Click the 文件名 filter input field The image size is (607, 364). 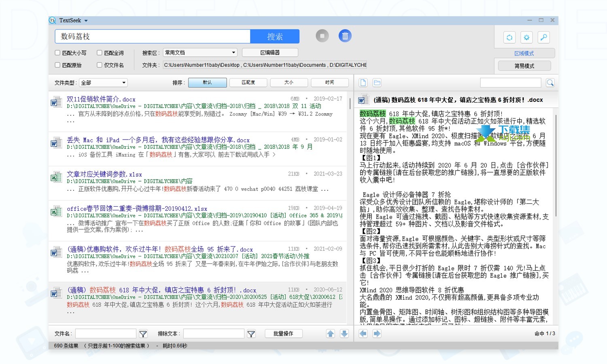[106, 334]
